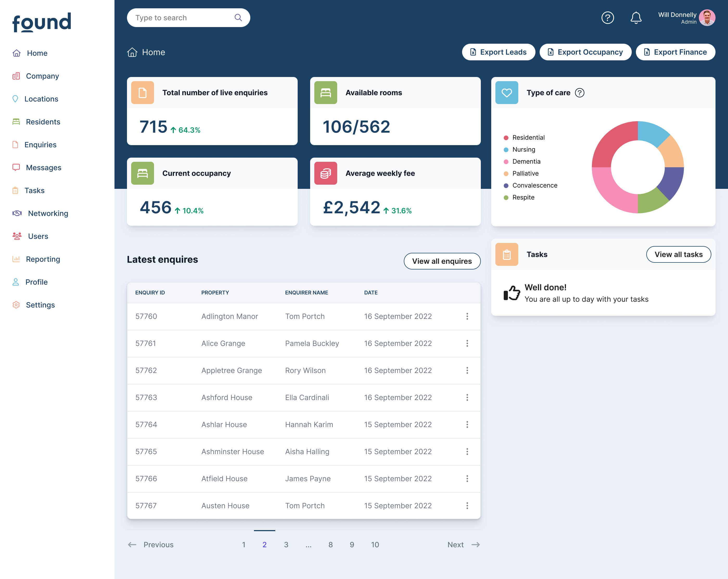The height and width of the screenshot is (579, 728).
Task: Select page 8 in pagination
Action: (331, 545)
